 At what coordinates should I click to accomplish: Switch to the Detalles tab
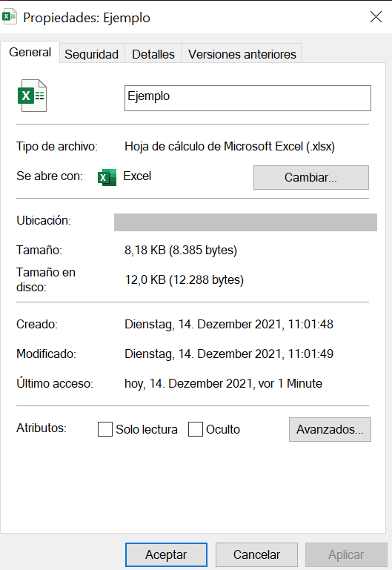pyautogui.click(x=153, y=54)
